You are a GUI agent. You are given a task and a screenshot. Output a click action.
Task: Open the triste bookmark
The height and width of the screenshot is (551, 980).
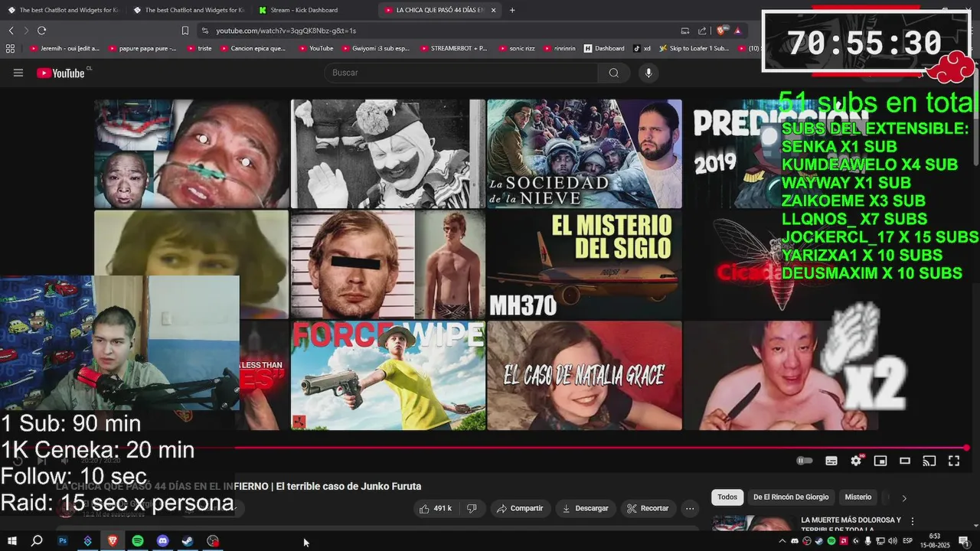click(199, 48)
